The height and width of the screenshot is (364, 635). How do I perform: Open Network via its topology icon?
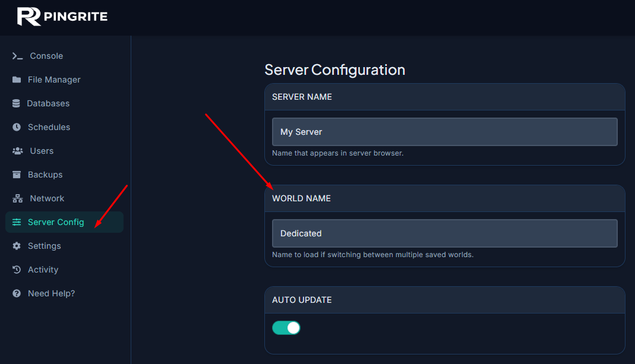click(x=16, y=198)
